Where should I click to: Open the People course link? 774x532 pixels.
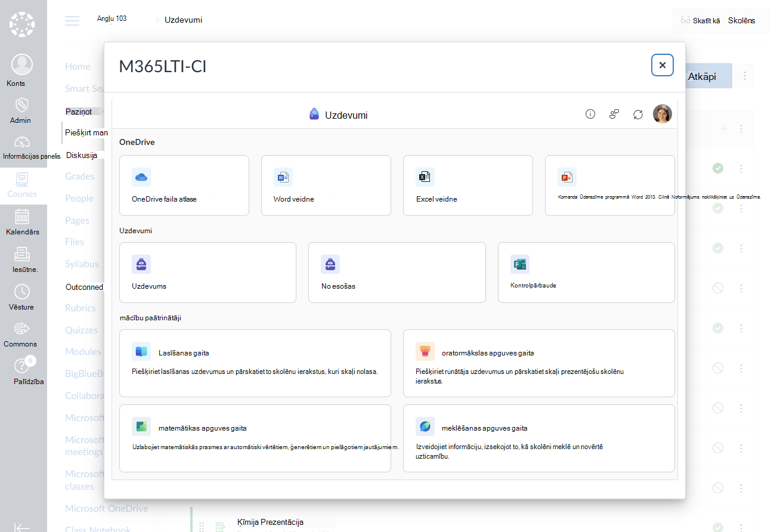click(x=79, y=199)
